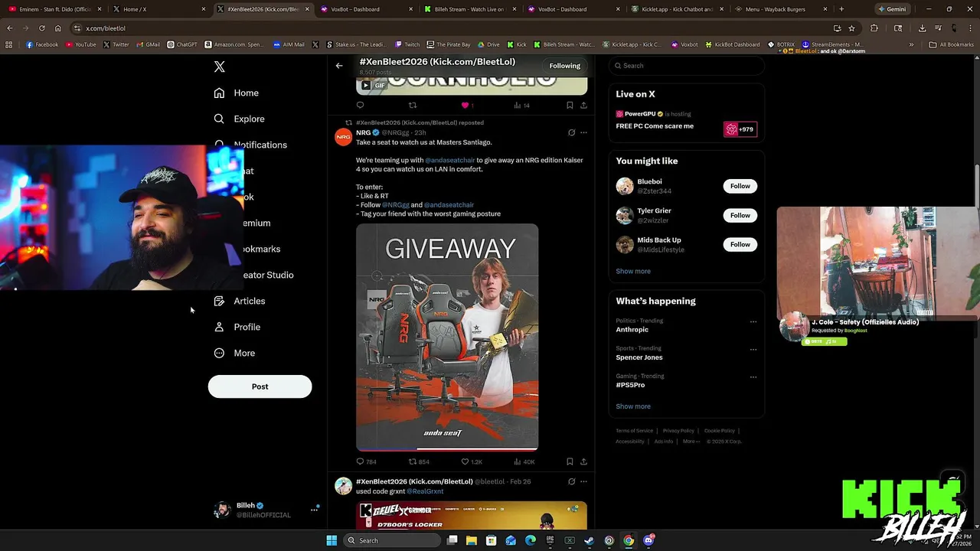Image resolution: width=980 pixels, height=551 pixels.
Task: Switch to Home / X browser tab
Action: tap(158, 9)
